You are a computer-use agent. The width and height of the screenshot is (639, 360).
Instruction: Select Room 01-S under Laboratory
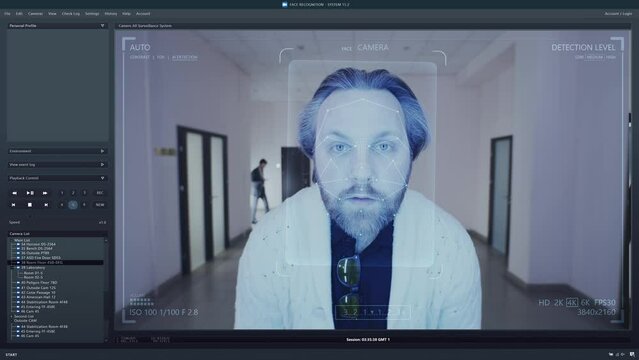point(33,273)
